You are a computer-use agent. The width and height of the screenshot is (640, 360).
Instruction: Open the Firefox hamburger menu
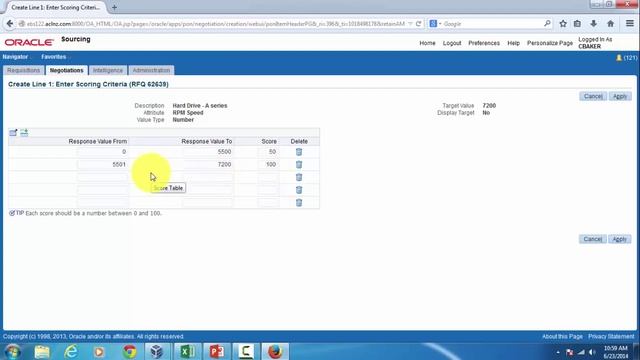630,24
